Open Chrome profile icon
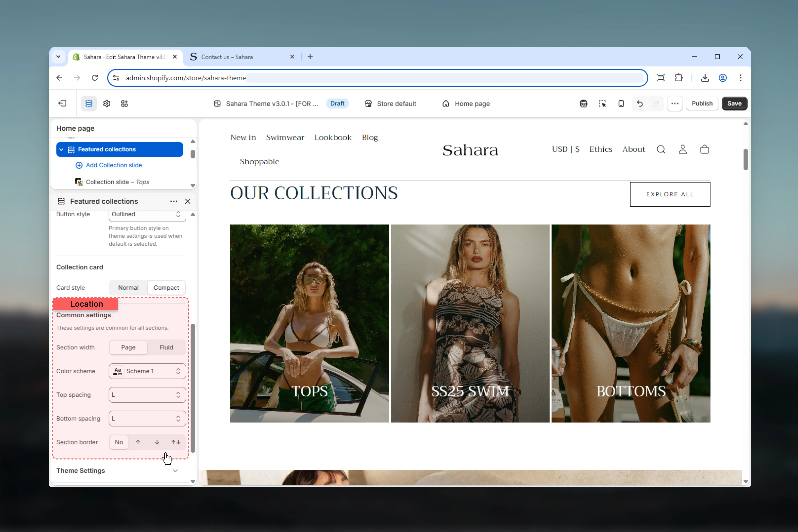The height and width of the screenshot is (532, 798). coord(723,78)
